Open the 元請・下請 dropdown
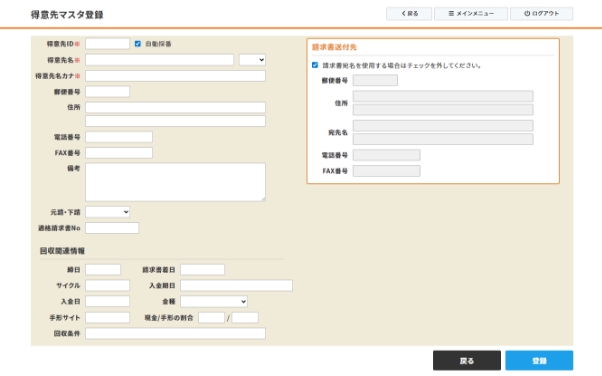The width and height of the screenshot is (602, 376). click(x=108, y=212)
